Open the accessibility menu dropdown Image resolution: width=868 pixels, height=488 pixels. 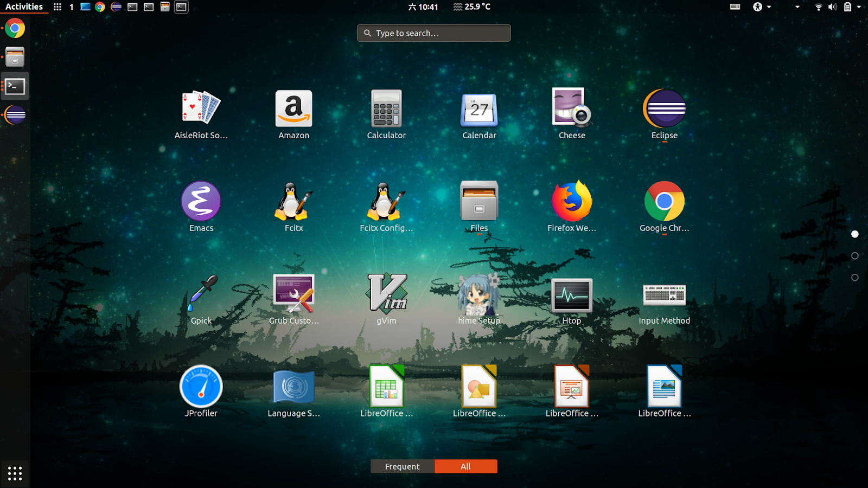coord(762,7)
